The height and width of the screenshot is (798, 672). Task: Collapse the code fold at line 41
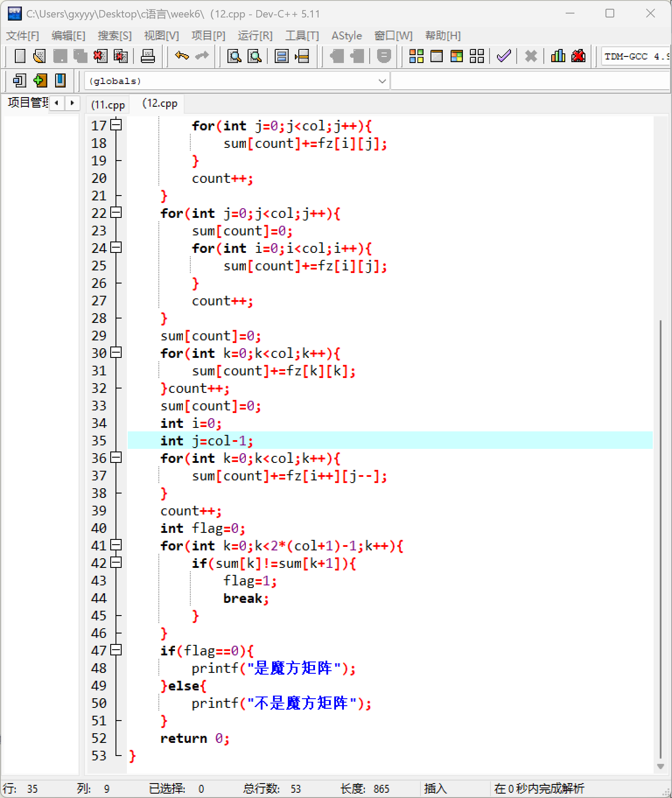(116, 545)
